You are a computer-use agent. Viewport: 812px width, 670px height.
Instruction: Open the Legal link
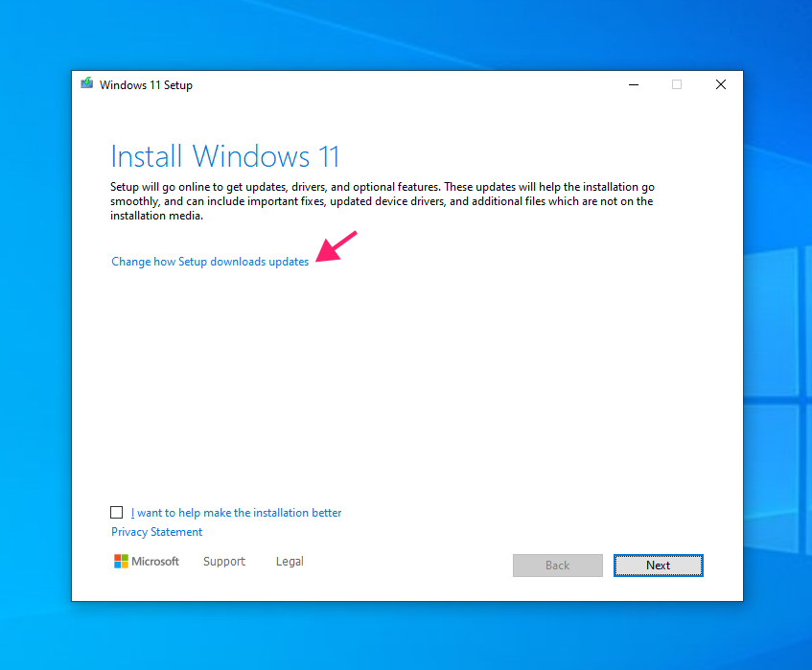tap(290, 562)
